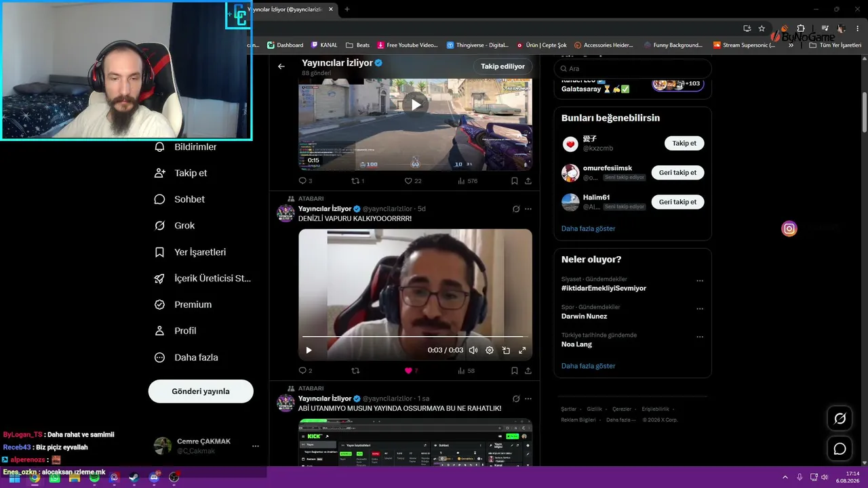This screenshot has width=868, height=488.
Task: Open options for Darwin Nunez trend
Action: pos(700,308)
